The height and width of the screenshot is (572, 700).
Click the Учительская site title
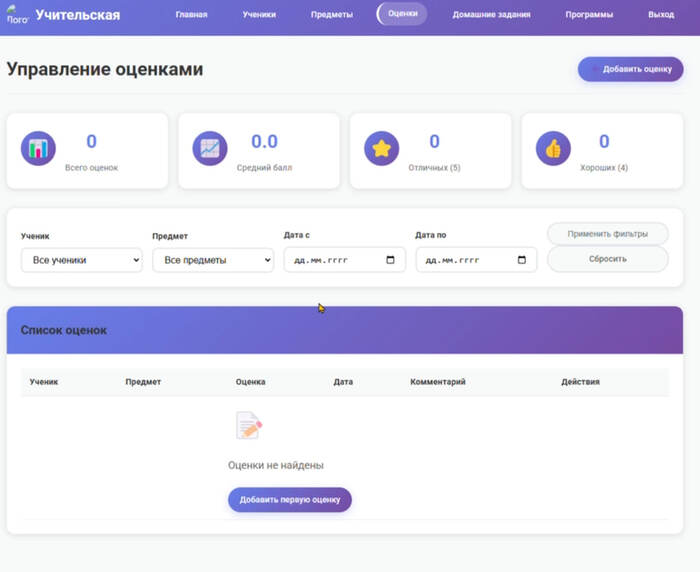(78, 15)
